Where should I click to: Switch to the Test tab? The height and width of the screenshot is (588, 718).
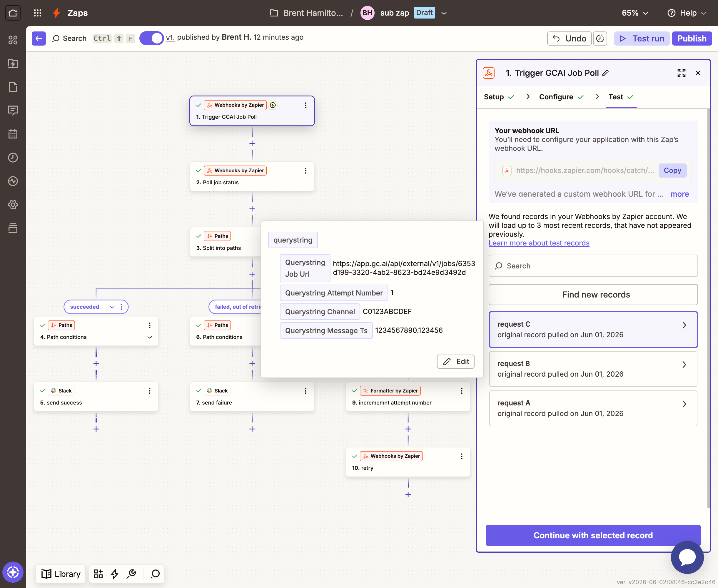click(x=621, y=97)
